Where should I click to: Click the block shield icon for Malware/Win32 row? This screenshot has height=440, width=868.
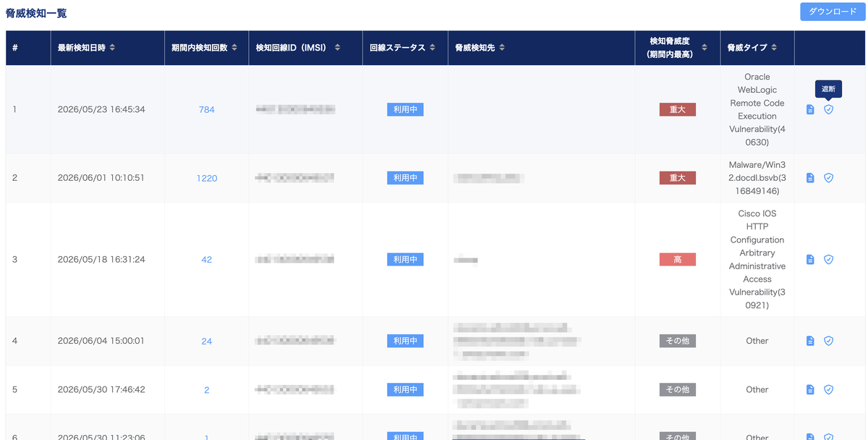[x=829, y=177]
